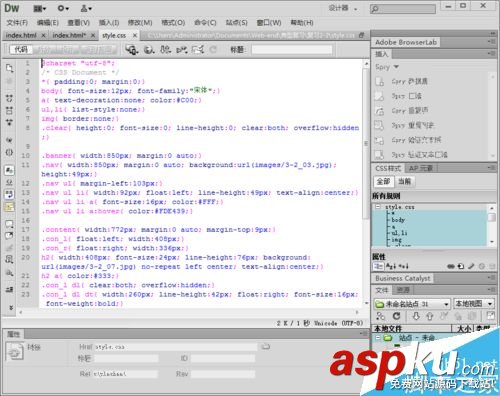Click the Files panel refresh icon
Image resolution: width=500 pixels, height=396 pixels.
pyautogui.click(x=396, y=316)
